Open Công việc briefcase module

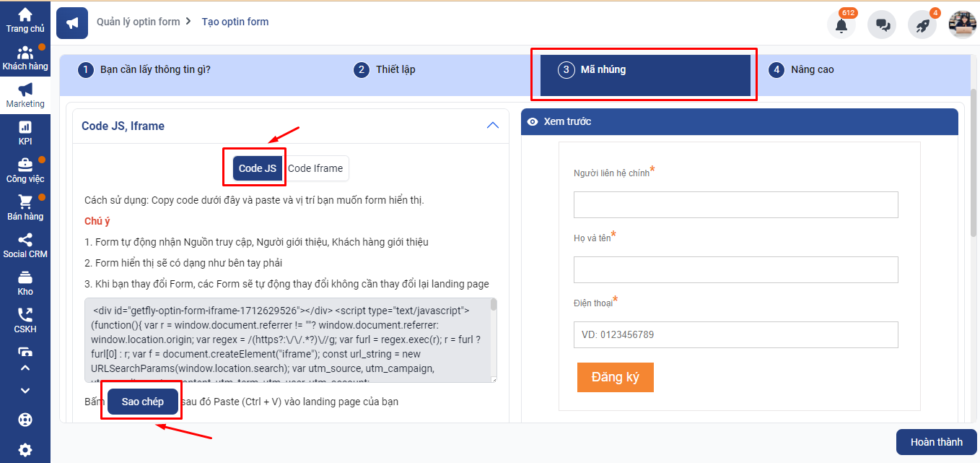click(x=25, y=170)
